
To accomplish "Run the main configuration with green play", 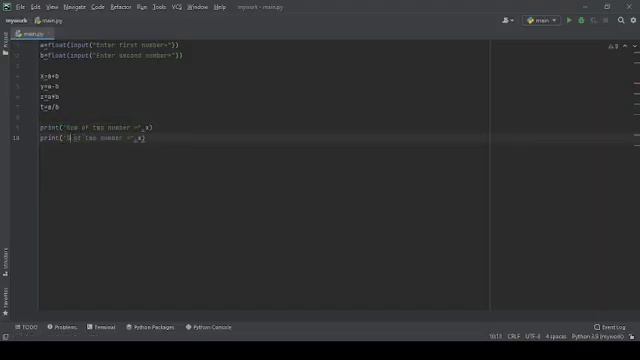I will point(569,20).
